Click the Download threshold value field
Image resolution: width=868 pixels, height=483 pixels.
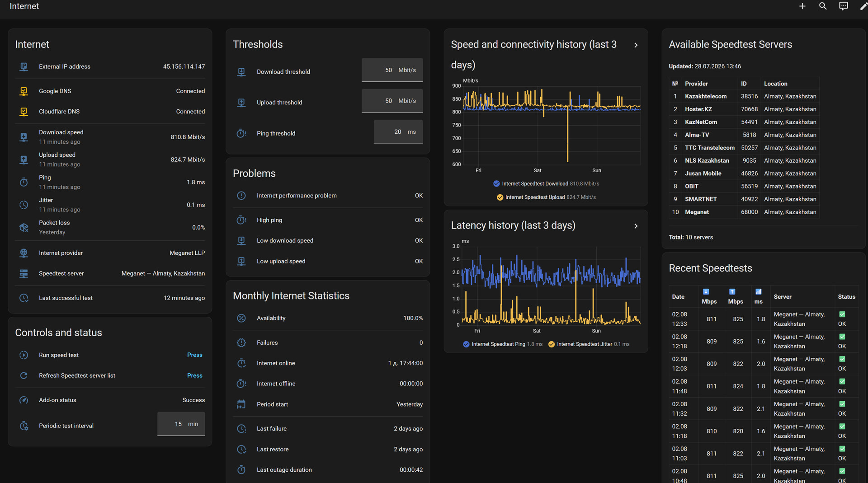coord(392,70)
